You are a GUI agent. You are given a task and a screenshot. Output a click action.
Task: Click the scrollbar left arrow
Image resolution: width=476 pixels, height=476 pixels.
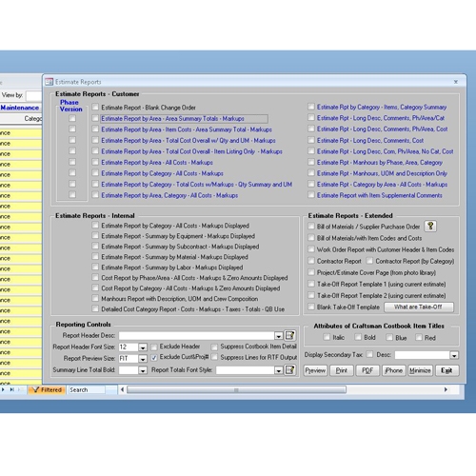(x=122, y=389)
